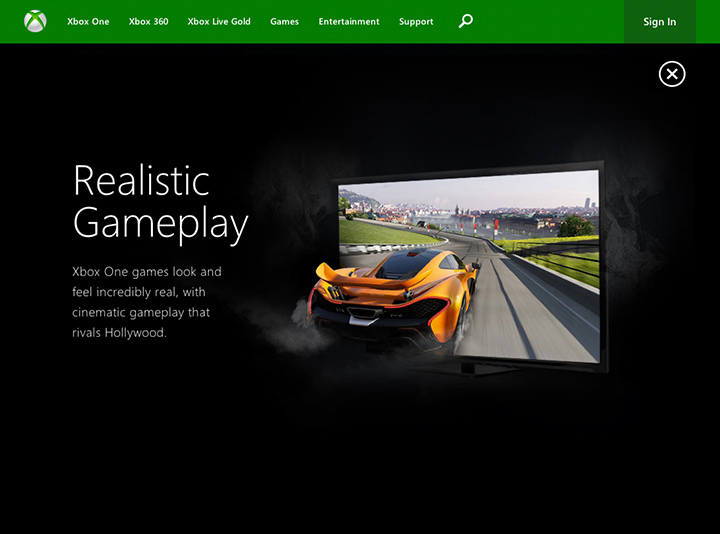The width and height of the screenshot is (720, 534).
Task: Click the Sign In button
Action: [659, 22]
